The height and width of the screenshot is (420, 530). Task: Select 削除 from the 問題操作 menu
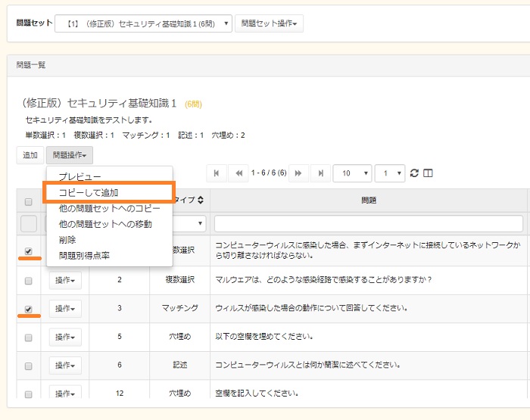click(67, 240)
